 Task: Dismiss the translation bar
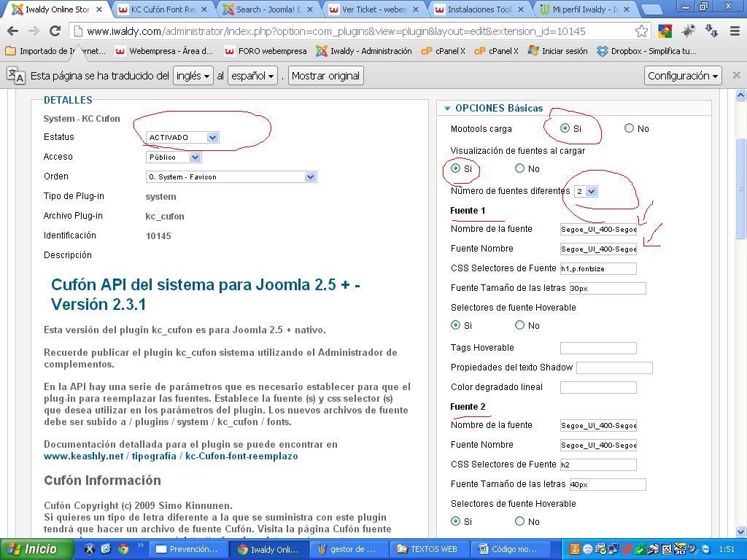click(737, 75)
